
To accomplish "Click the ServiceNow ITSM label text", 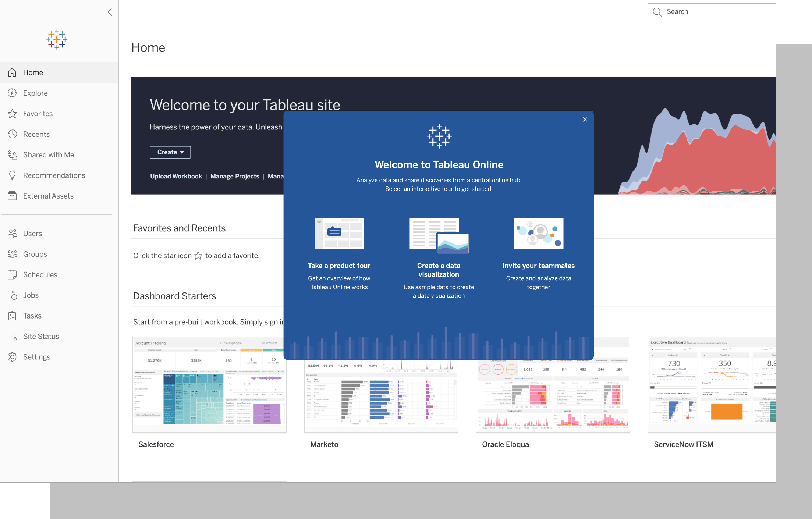I will (684, 444).
